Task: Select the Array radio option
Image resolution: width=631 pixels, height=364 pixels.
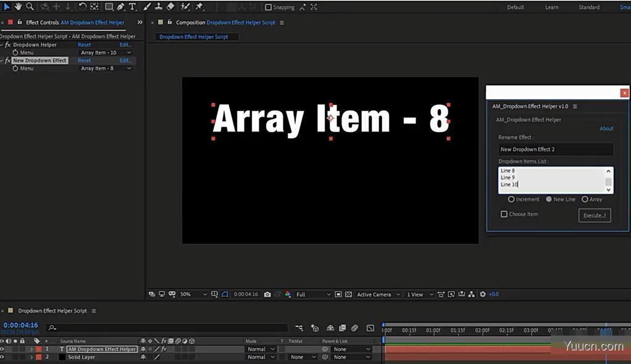Action: pyautogui.click(x=585, y=199)
